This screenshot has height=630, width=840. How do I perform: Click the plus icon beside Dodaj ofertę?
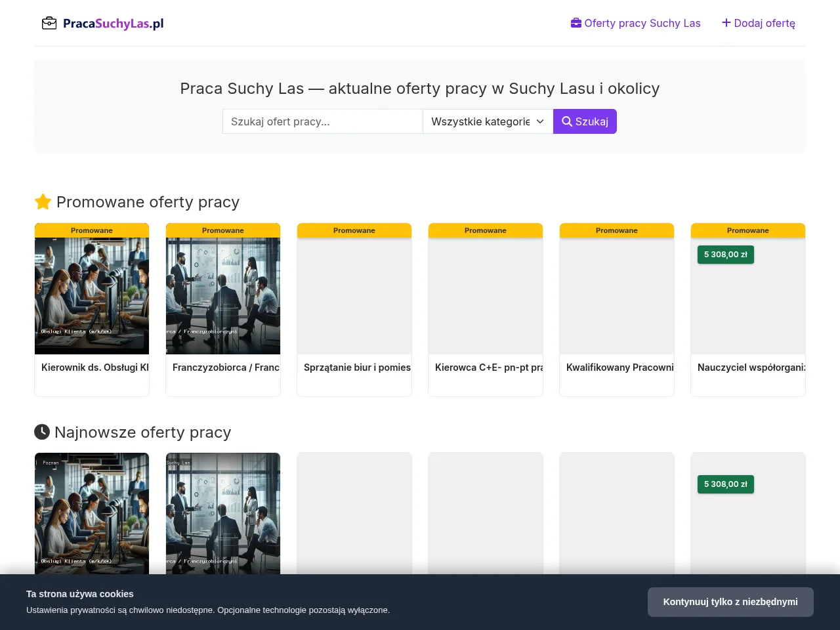(x=726, y=23)
